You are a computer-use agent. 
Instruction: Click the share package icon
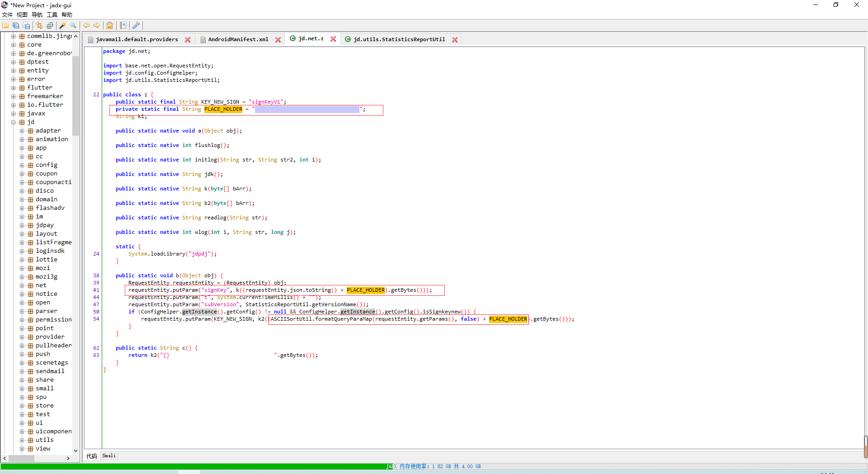[31, 380]
